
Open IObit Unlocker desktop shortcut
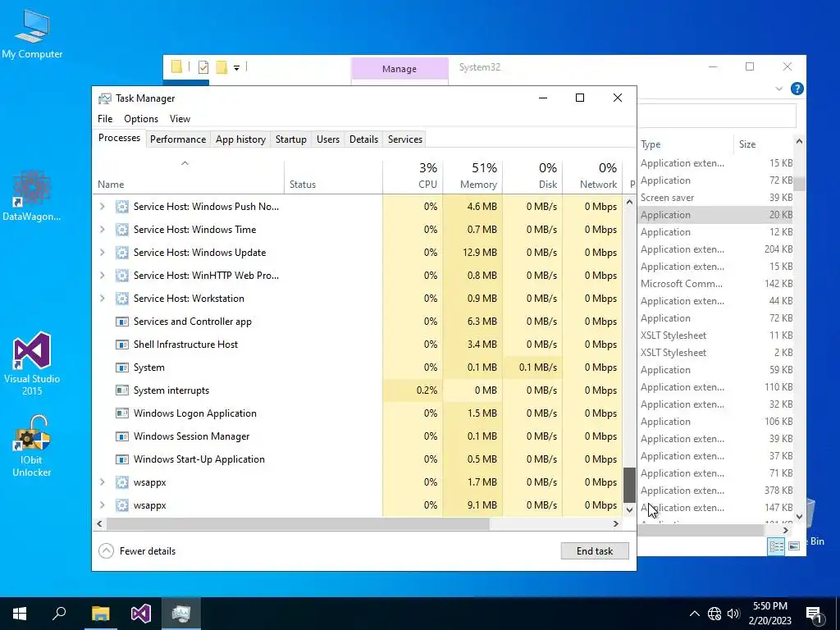(x=32, y=446)
